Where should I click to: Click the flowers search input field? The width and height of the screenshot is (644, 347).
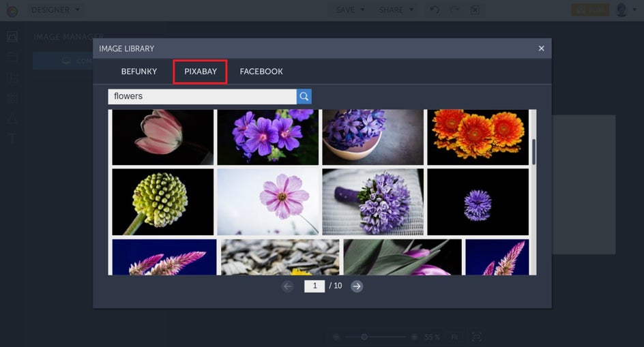202,96
